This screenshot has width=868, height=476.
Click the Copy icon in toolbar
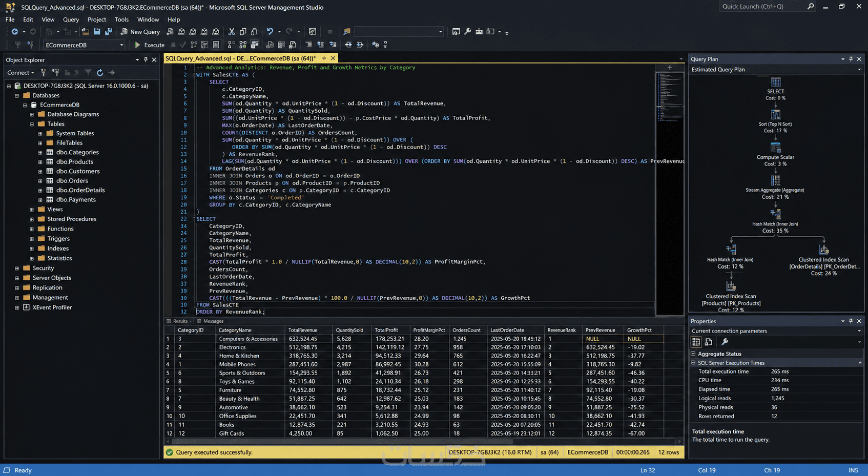[x=243, y=32]
